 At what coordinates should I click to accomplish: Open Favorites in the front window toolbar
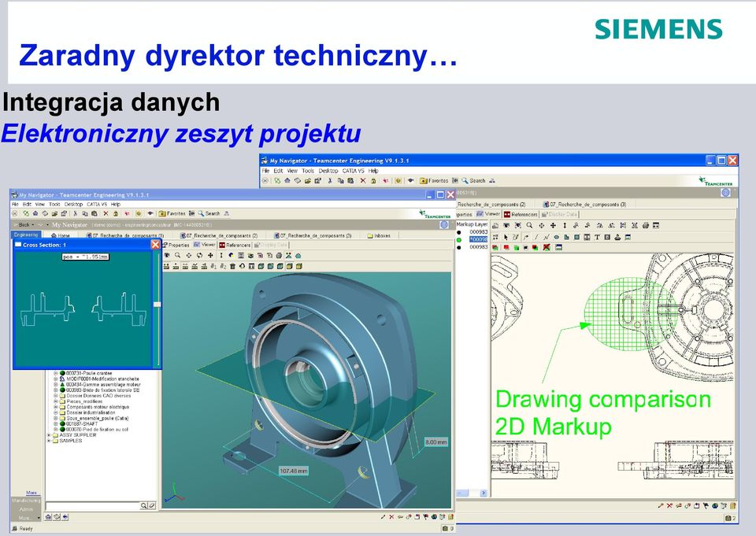pos(172,213)
